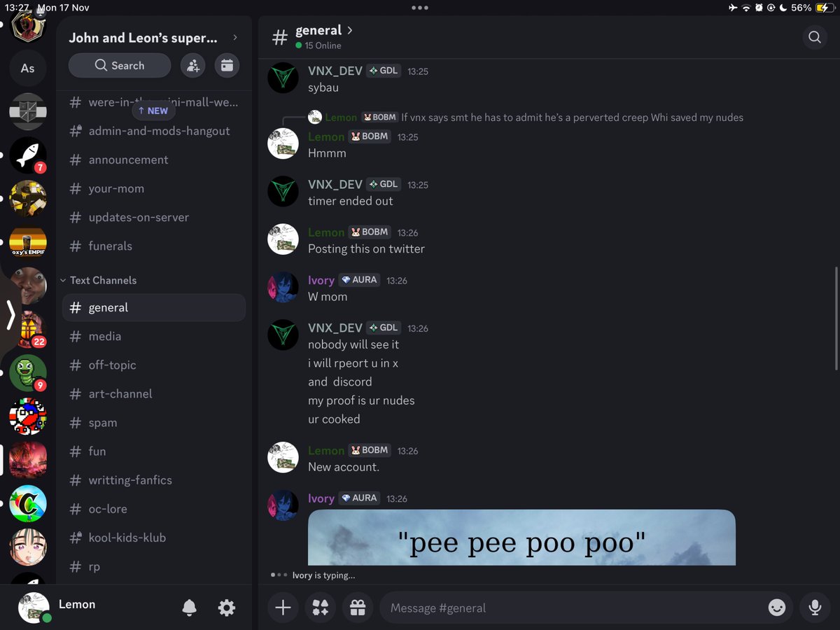
Task: Open the search magnifier in channel header
Action: pos(814,37)
